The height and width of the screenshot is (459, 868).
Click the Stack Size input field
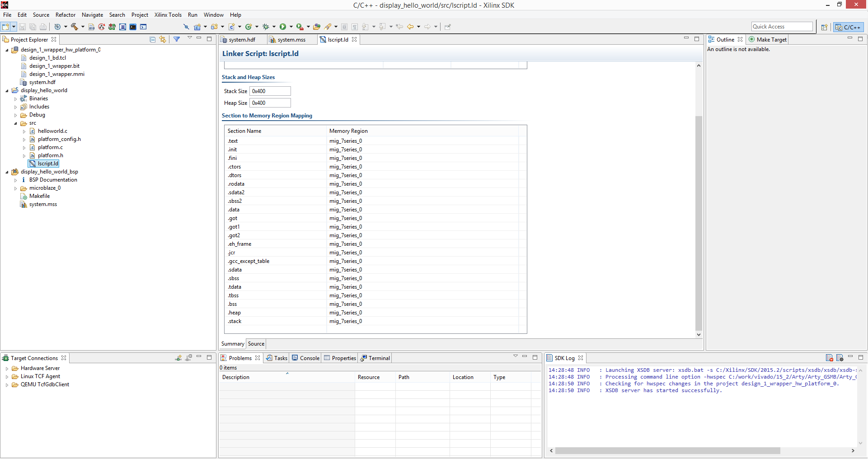click(x=270, y=91)
